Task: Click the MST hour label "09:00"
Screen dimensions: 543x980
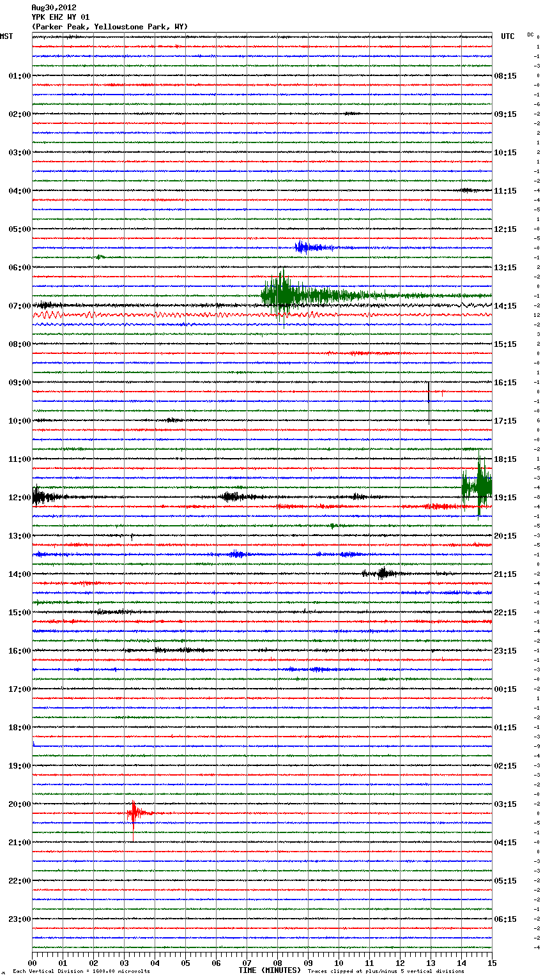Action: 20,383
